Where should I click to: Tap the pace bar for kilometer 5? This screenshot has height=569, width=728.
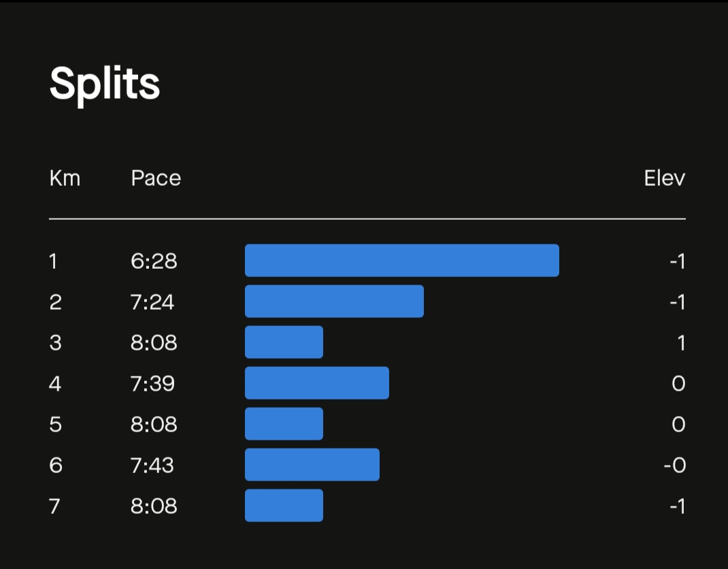point(284,424)
